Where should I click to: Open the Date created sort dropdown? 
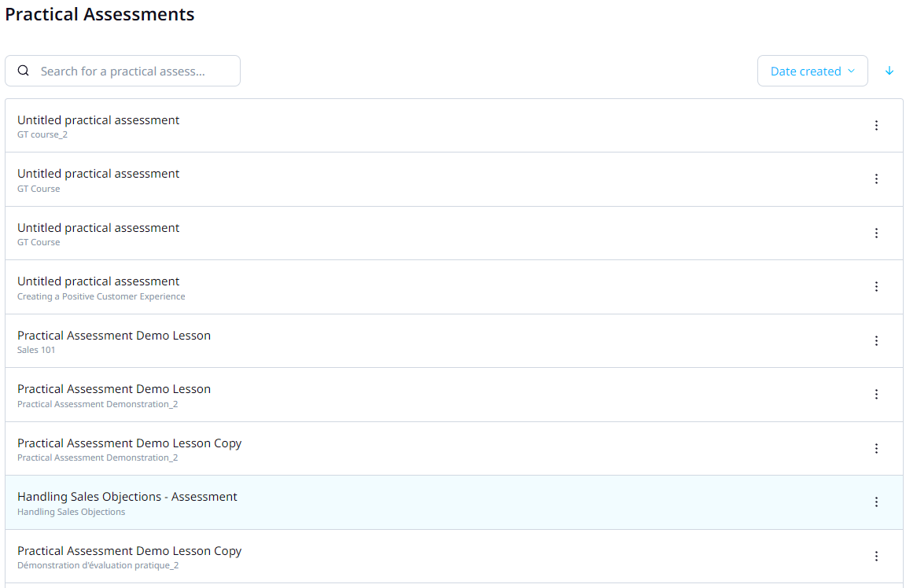(812, 71)
